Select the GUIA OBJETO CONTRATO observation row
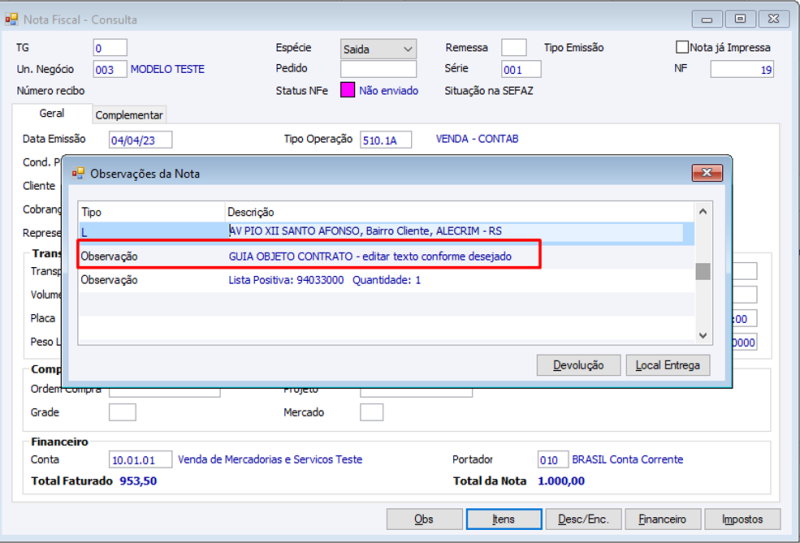Viewport: 800px width, 543px height. (386, 256)
